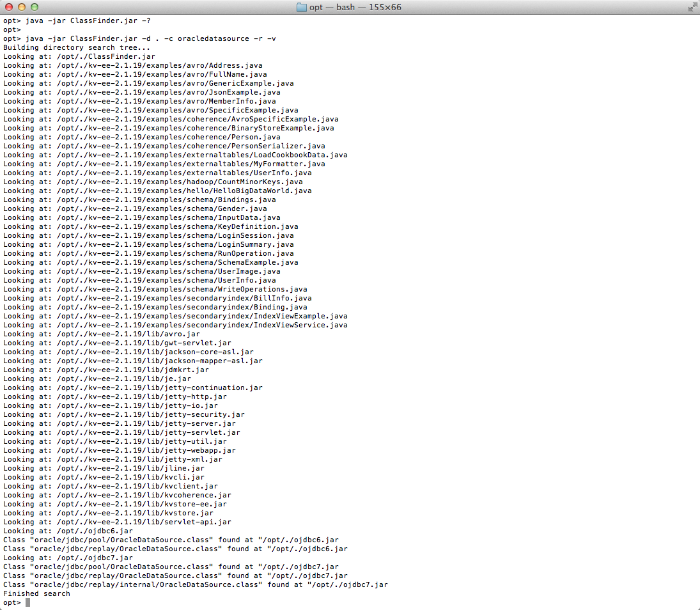This screenshot has width=700, height=610.
Task: Click the replay/internal/OracleDataSource.class result line
Action: pyautogui.click(x=195, y=584)
